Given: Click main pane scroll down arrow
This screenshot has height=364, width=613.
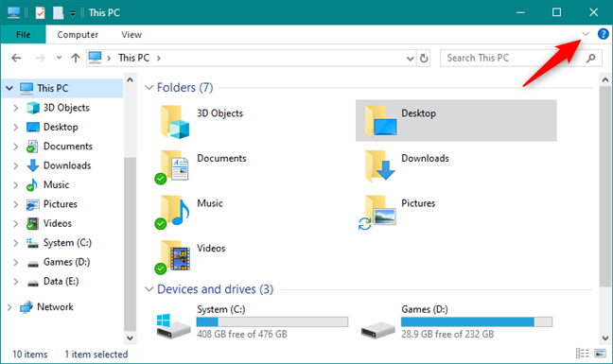Looking at the screenshot, I should (605, 338).
